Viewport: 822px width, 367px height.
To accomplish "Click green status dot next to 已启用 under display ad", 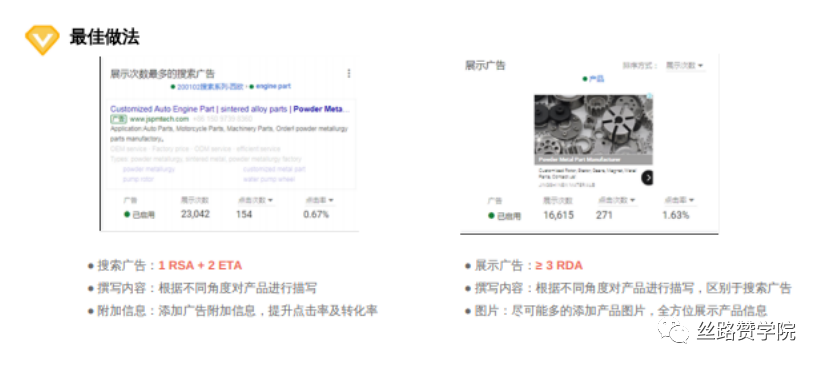I will 491,215.
